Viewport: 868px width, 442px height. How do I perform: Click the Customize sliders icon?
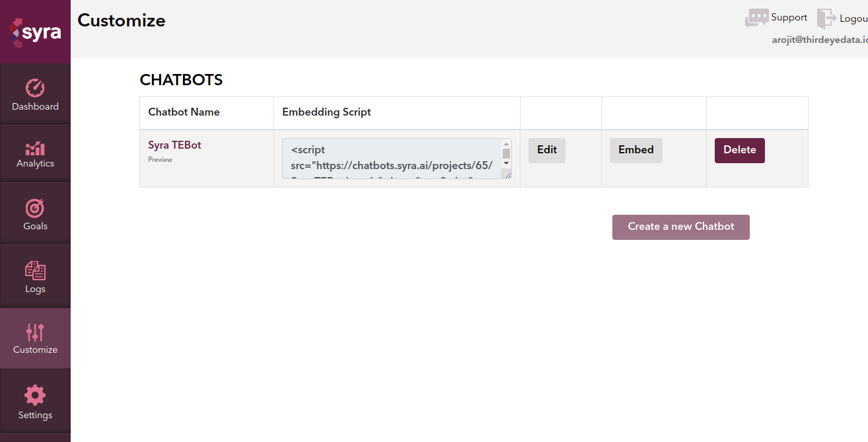tap(35, 332)
